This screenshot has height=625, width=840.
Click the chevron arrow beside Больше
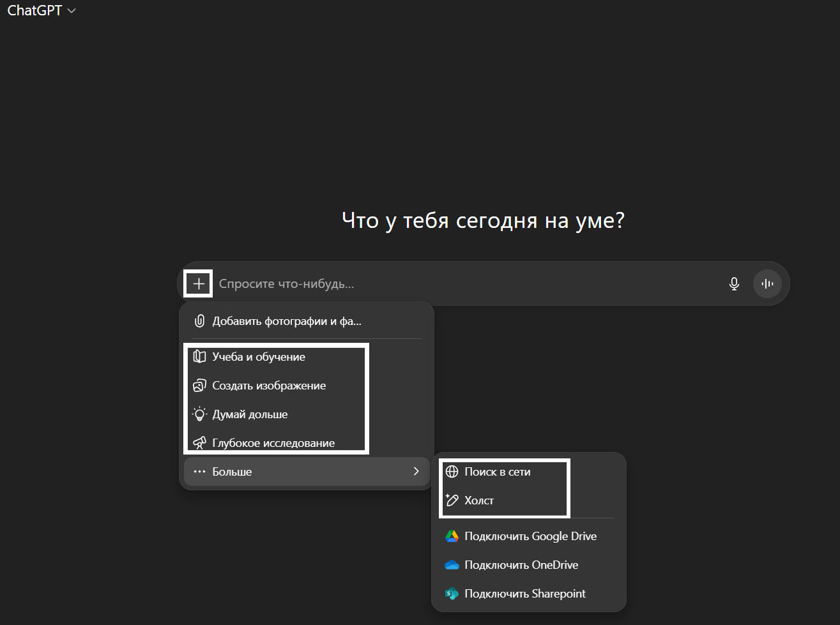(x=416, y=471)
